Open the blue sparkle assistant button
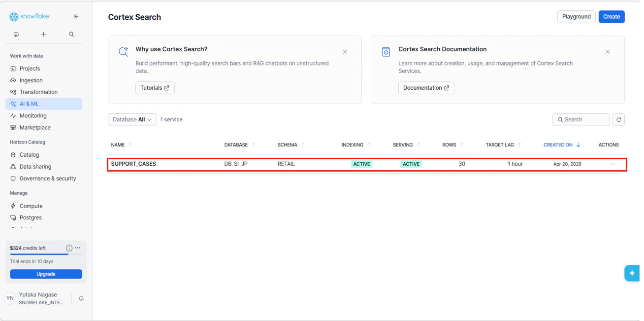The width and height of the screenshot is (644, 321). coord(632,273)
